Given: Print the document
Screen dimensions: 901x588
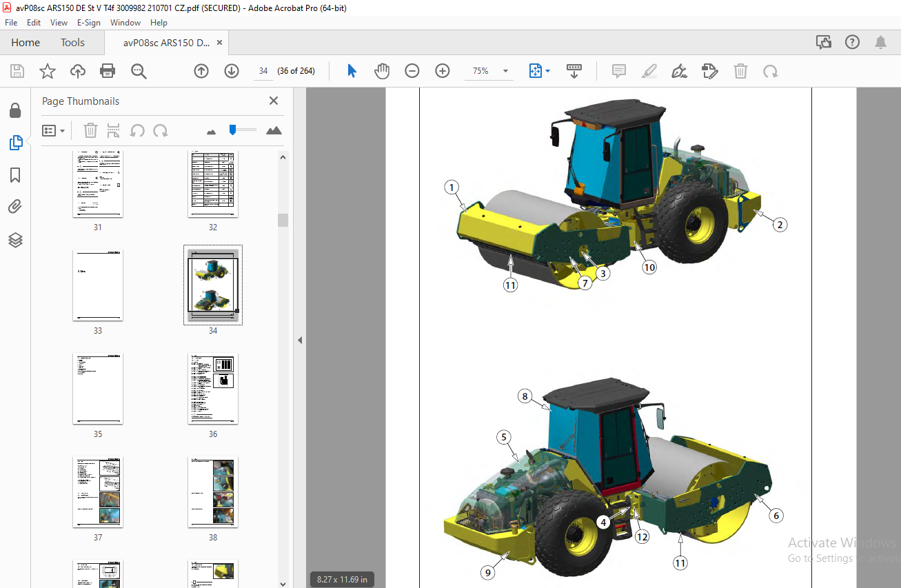Looking at the screenshot, I should (x=108, y=71).
